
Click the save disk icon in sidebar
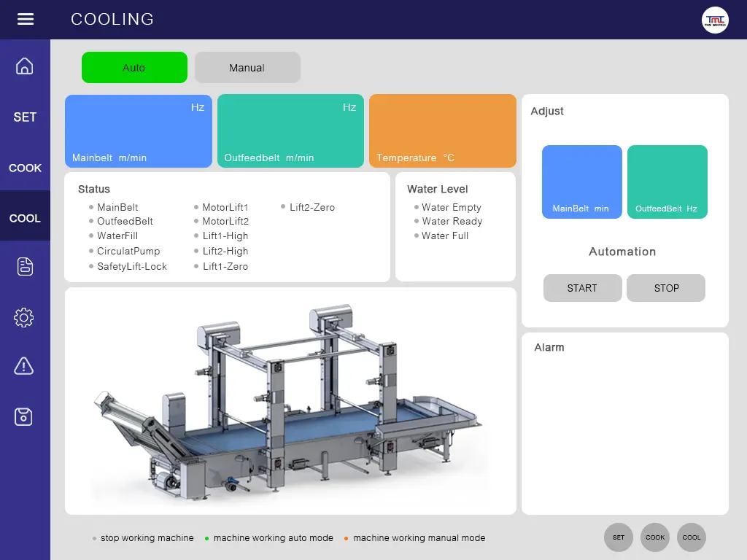[25, 416]
